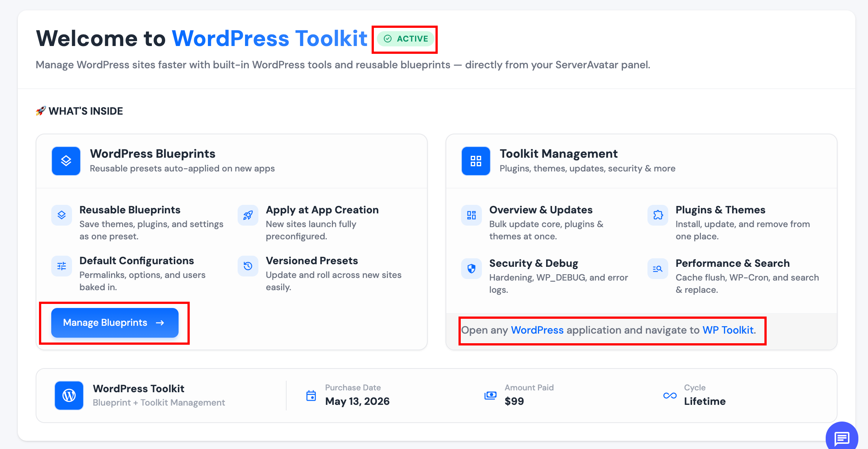Click the 'Cycle' label
The height and width of the screenshot is (449, 868).
(695, 387)
